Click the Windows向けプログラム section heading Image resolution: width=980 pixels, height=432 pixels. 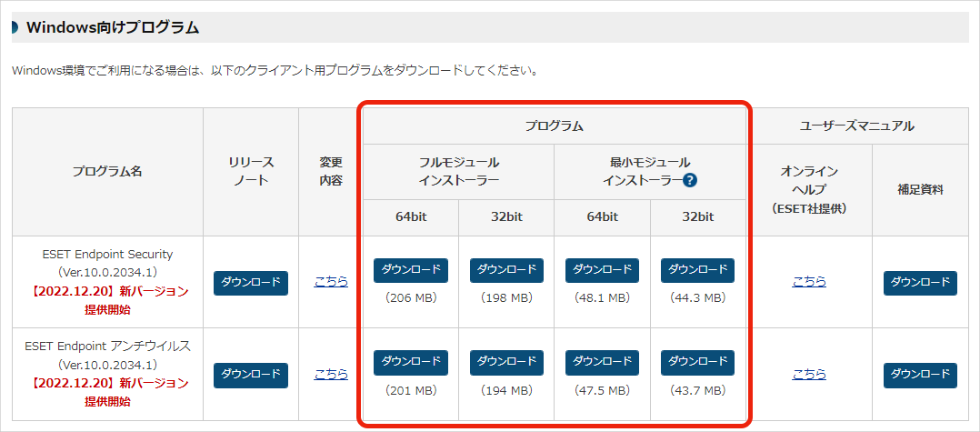coord(113,27)
